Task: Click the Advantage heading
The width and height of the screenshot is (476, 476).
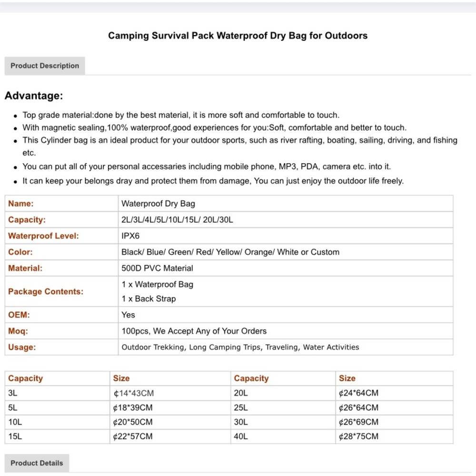Action: [x=34, y=96]
